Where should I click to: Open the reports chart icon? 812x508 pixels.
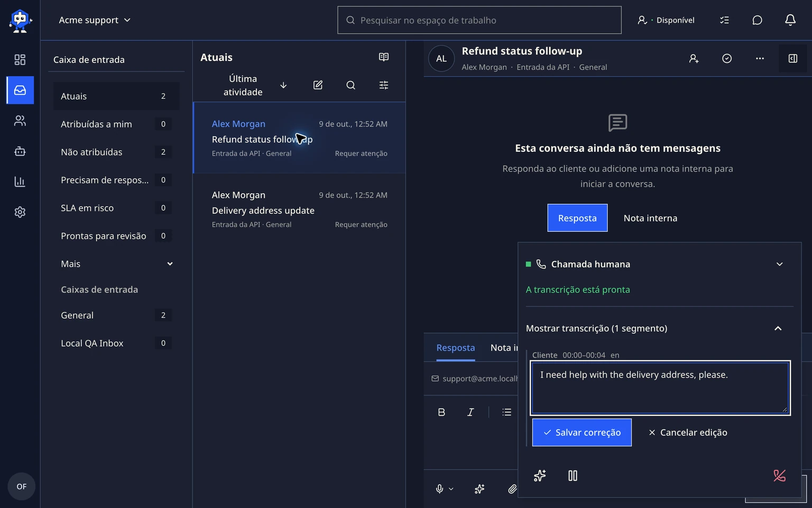20,182
